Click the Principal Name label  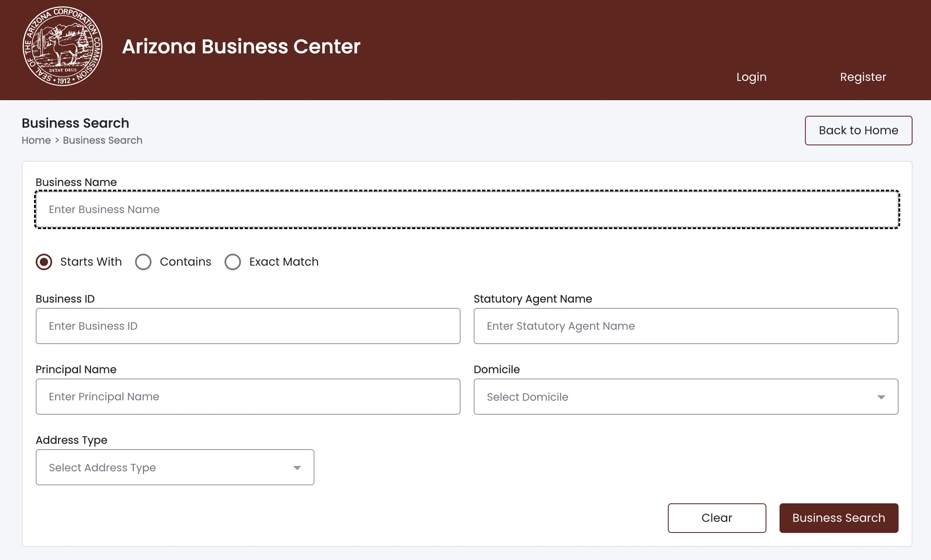(x=76, y=370)
